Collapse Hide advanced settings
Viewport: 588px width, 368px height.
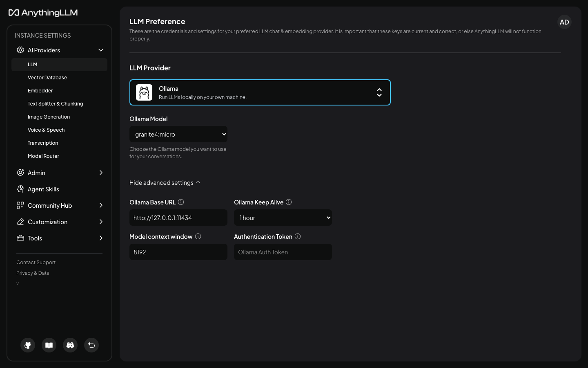(165, 183)
